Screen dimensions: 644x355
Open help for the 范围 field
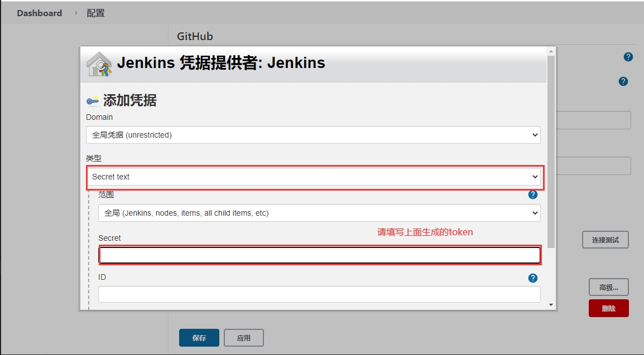click(532, 194)
